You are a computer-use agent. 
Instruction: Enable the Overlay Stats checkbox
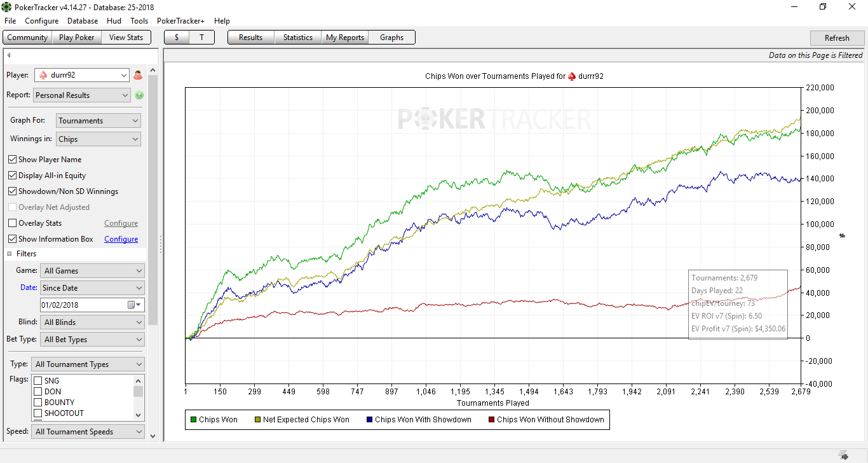coord(13,223)
